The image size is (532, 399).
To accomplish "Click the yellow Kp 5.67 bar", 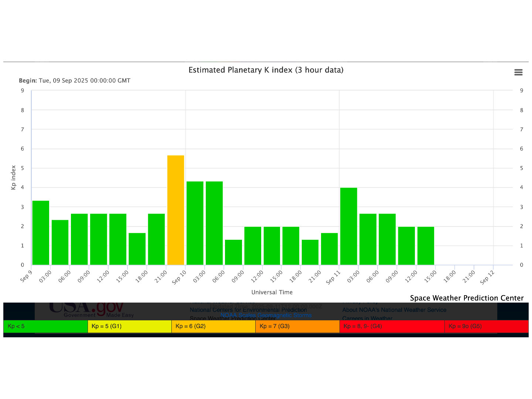I will click(175, 210).
